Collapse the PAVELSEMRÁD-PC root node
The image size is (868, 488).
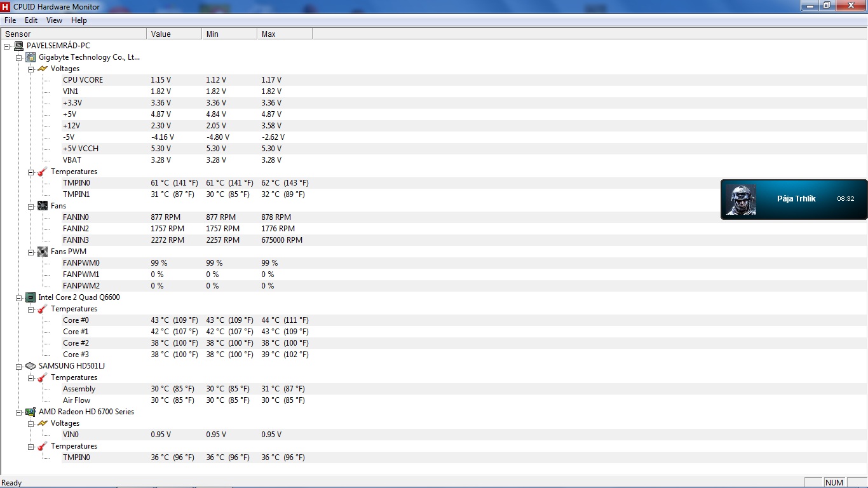point(7,46)
